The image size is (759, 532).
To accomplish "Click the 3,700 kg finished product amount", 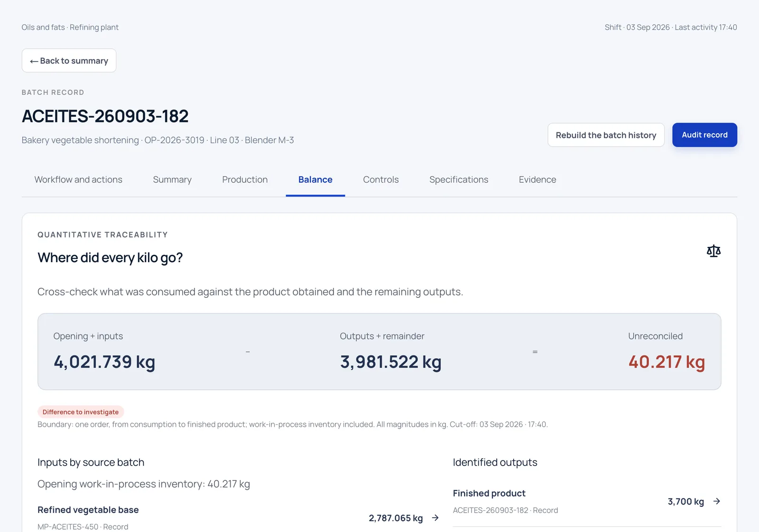I will pos(686,502).
